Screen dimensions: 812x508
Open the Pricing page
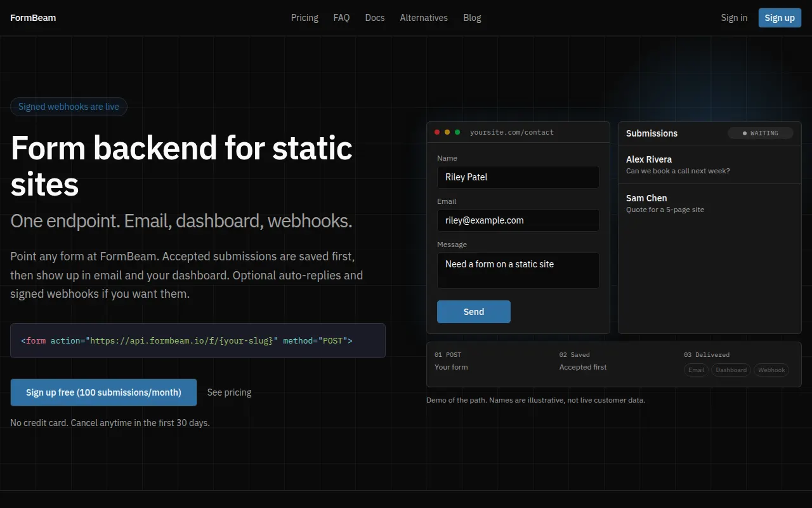304,18
